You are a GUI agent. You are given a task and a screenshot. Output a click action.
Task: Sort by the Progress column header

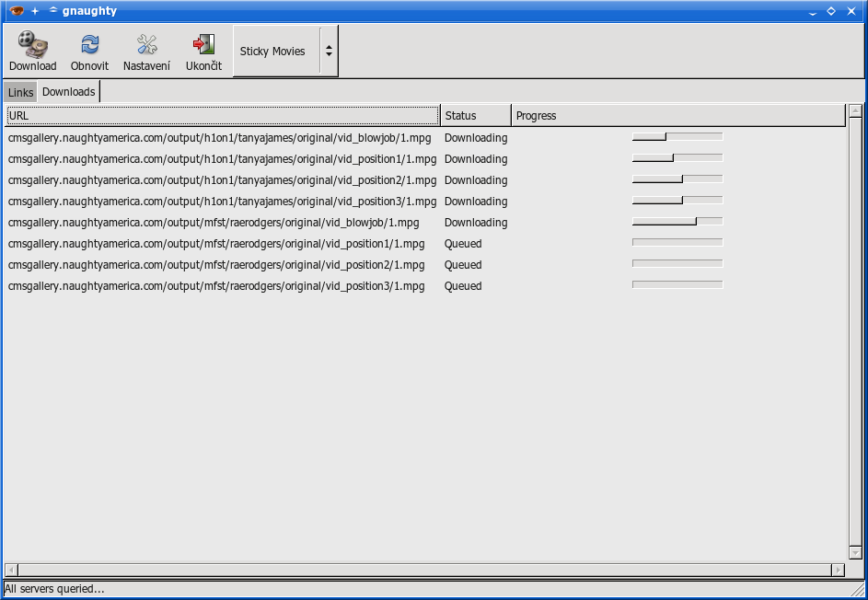[678, 116]
